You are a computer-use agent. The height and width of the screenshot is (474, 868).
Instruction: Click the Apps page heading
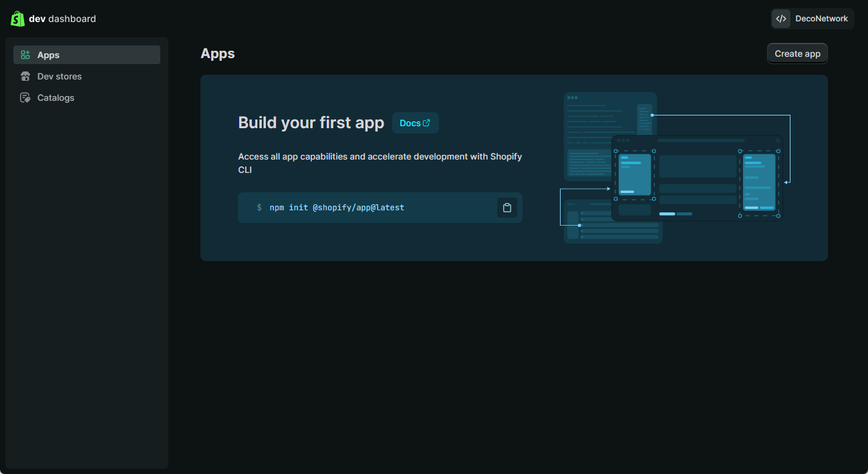pyautogui.click(x=218, y=53)
